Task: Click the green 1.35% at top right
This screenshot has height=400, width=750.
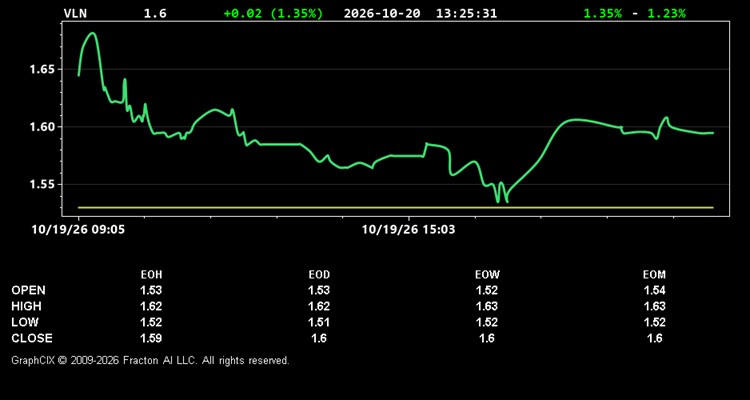Action: pyautogui.click(x=603, y=13)
